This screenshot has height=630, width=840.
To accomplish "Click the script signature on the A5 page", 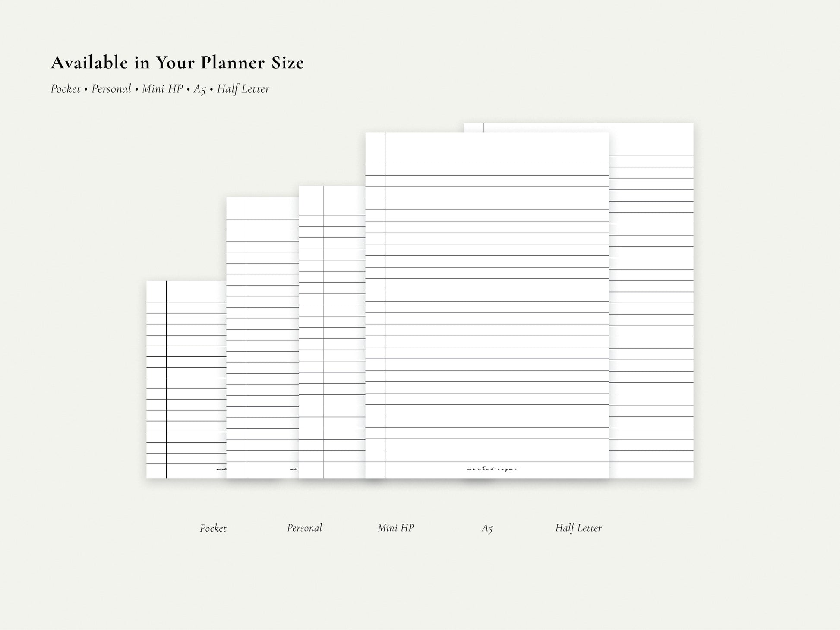I will [x=493, y=469].
